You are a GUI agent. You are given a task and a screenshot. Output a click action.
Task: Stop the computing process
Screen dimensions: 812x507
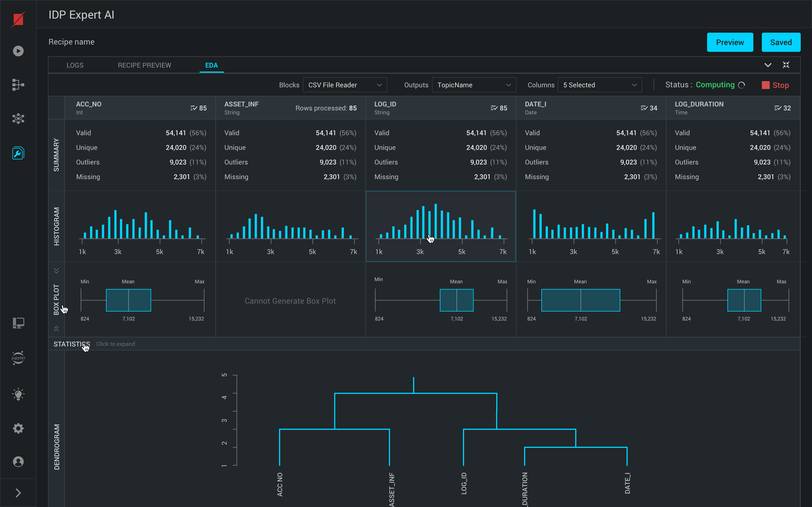(775, 85)
